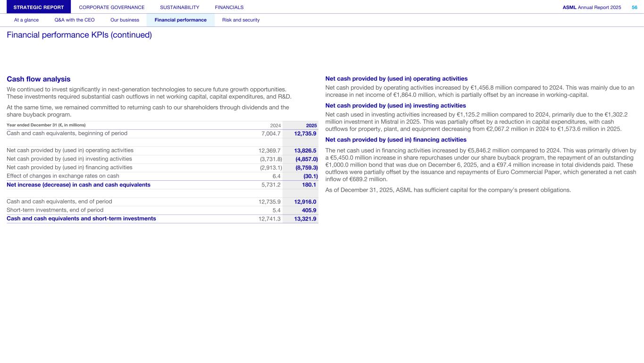The width and height of the screenshot is (644, 363).
Task: Click the Cash flow analysis heading
Action: [x=39, y=79]
